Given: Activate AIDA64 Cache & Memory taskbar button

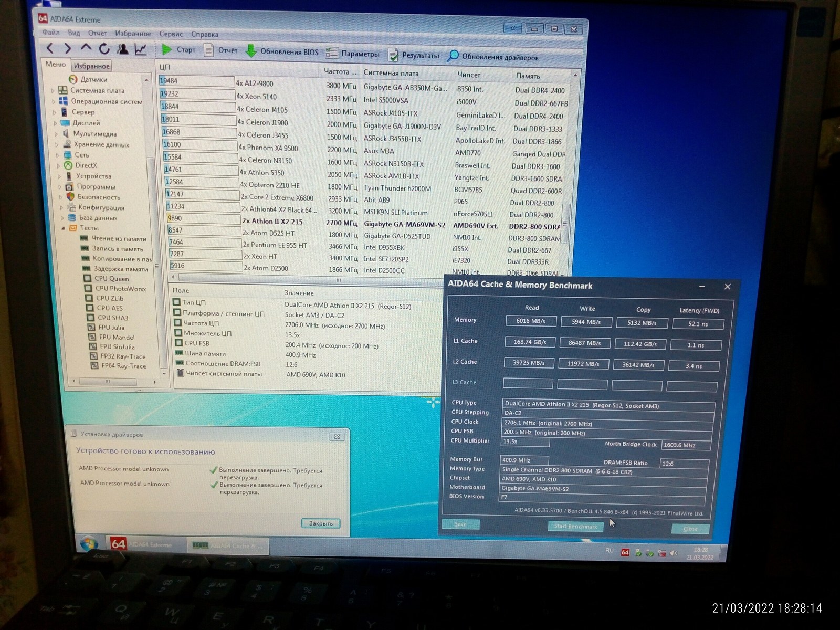Looking at the screenshot, I should click(x=227, y=546).
